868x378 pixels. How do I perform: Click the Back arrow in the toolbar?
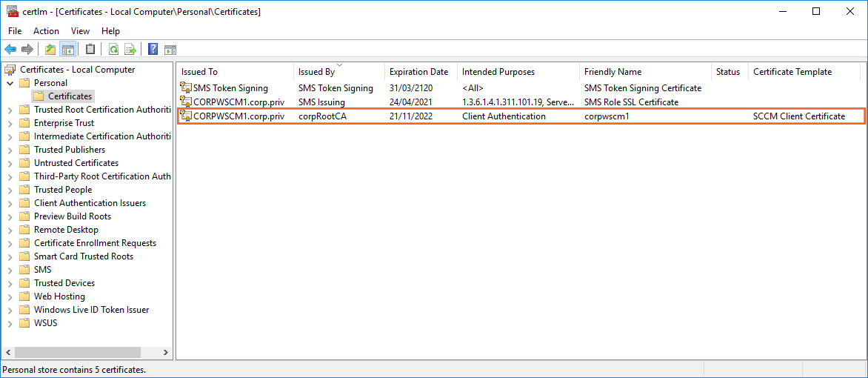10,50
